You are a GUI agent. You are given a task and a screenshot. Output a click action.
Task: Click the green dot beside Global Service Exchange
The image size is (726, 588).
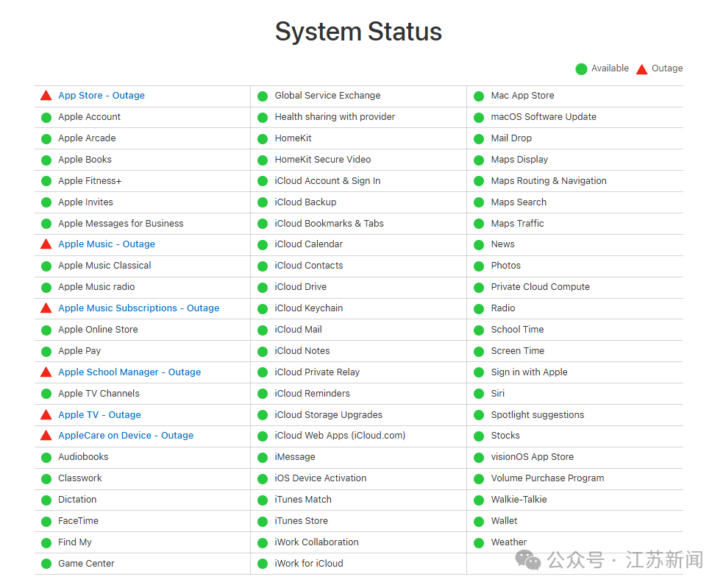[x=263, y=96]
